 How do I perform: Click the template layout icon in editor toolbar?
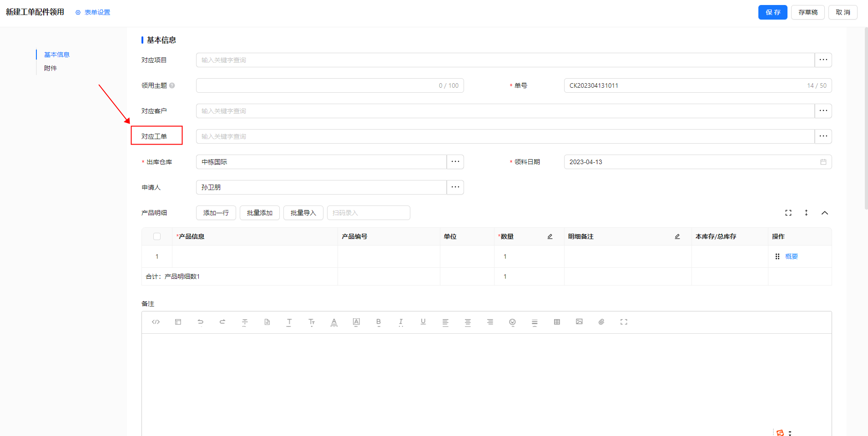pyautogui.click(x=178, y=322)
